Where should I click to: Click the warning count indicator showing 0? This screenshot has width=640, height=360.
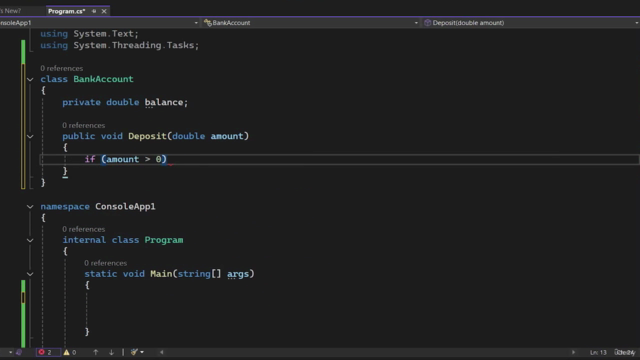(70, 352)
